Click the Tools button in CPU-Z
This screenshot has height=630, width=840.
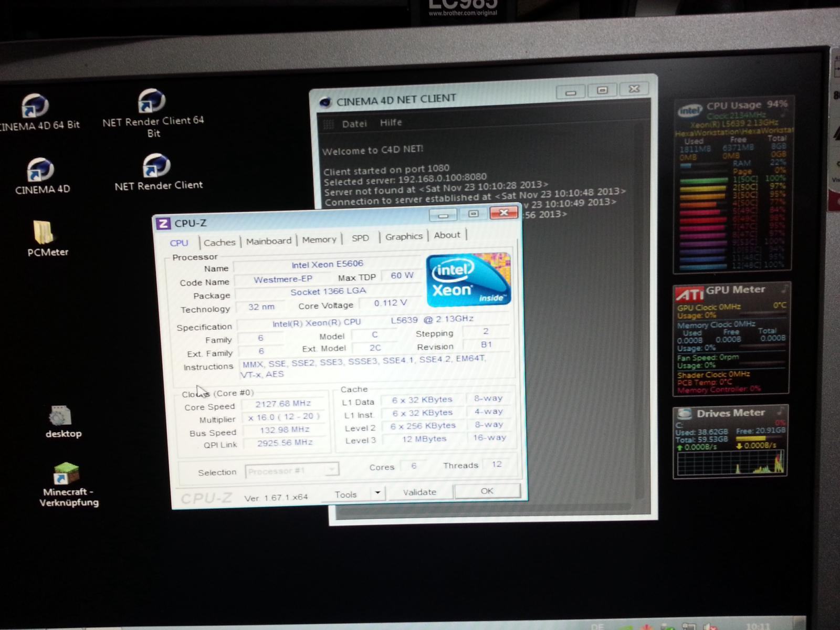[345, 495]
